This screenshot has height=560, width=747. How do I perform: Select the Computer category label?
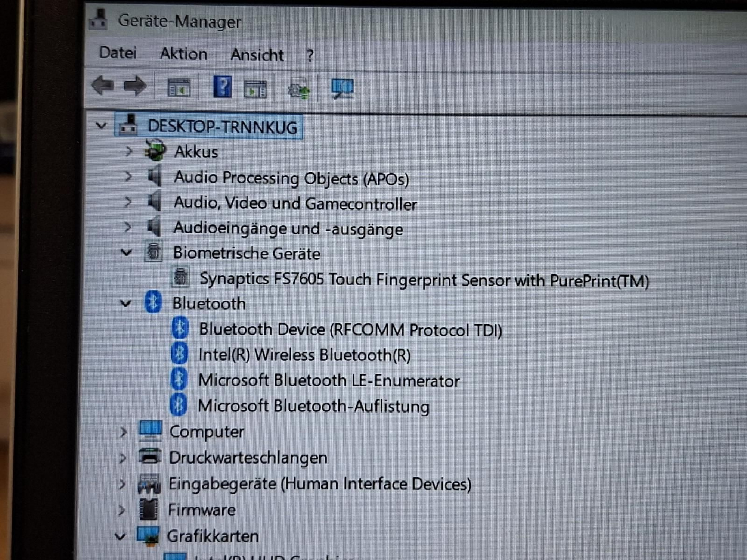207,432
